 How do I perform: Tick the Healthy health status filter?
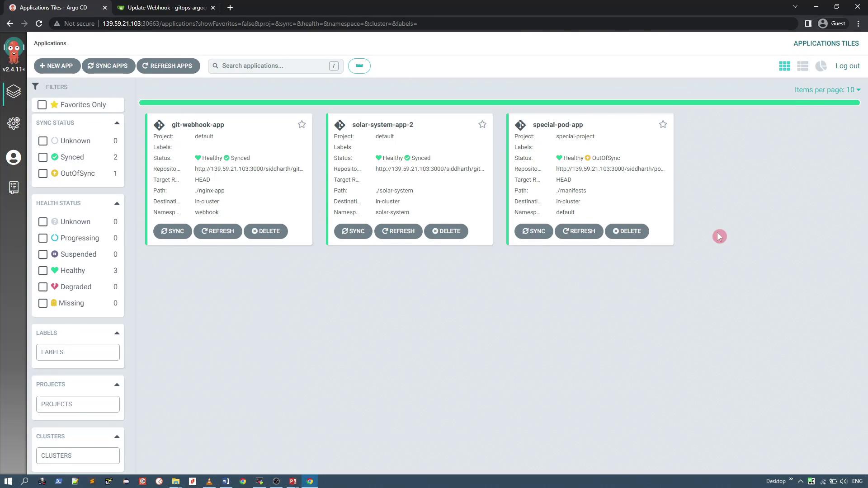coord(43,271)
